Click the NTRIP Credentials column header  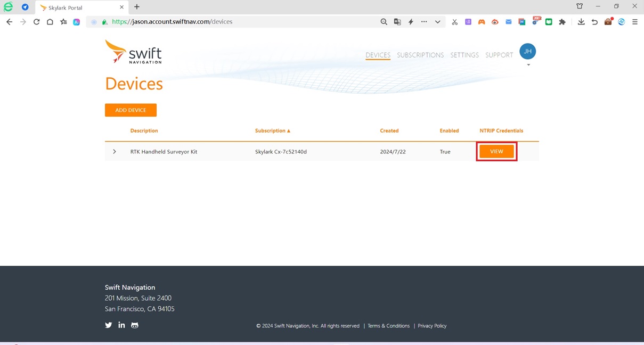(501, 130)
